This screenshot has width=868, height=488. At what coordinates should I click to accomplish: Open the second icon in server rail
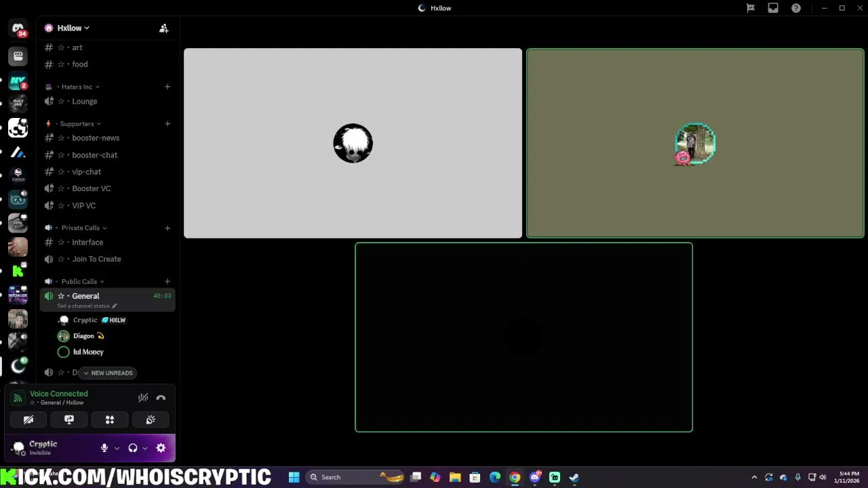coord(18,57)
